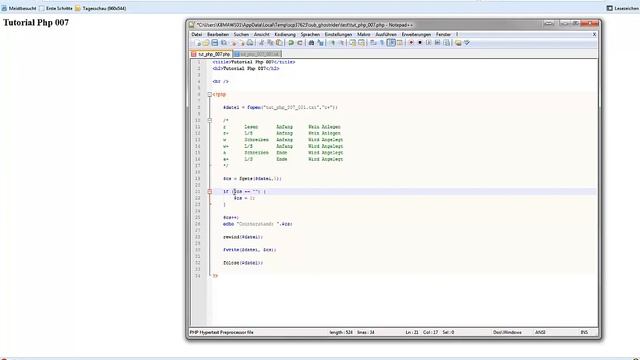Image resolution: width=640 pixels, height=360 pixels.
Task: Click the ANSI encoding status entry
Action: 540,333
